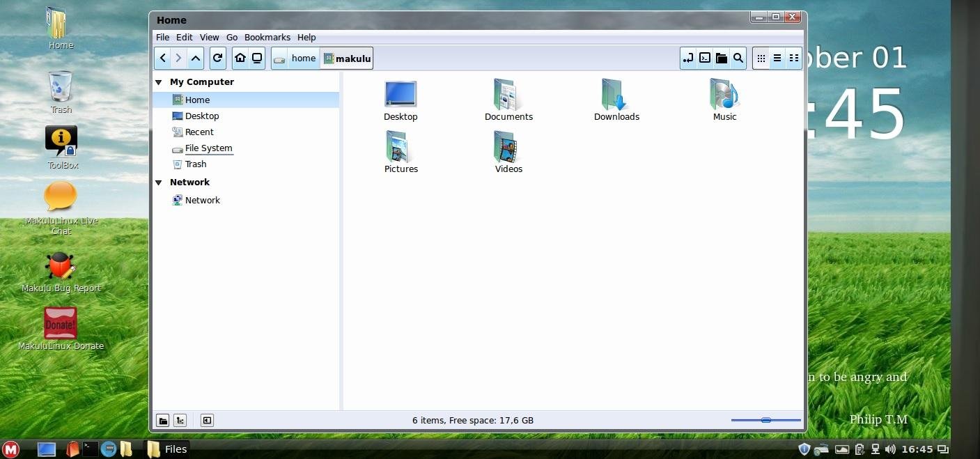Reload the current folder view
The image size is (980, 459).
tap(217, 58)
